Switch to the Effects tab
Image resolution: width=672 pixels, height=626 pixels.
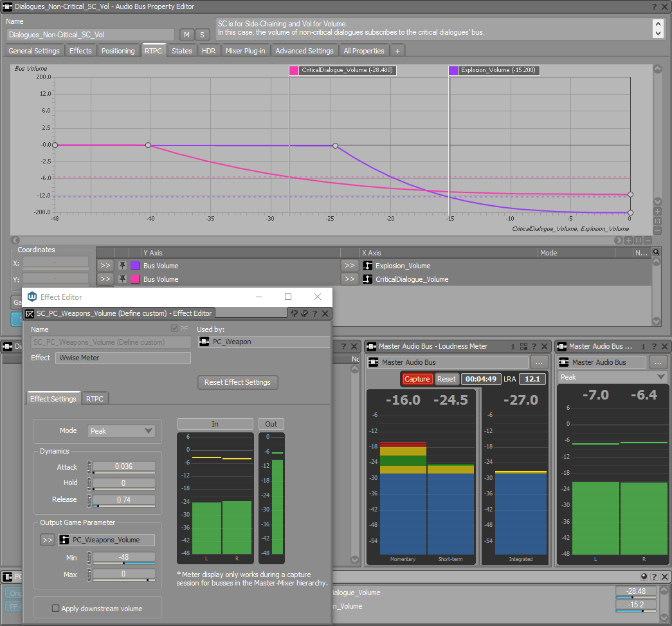click(80, 51)
